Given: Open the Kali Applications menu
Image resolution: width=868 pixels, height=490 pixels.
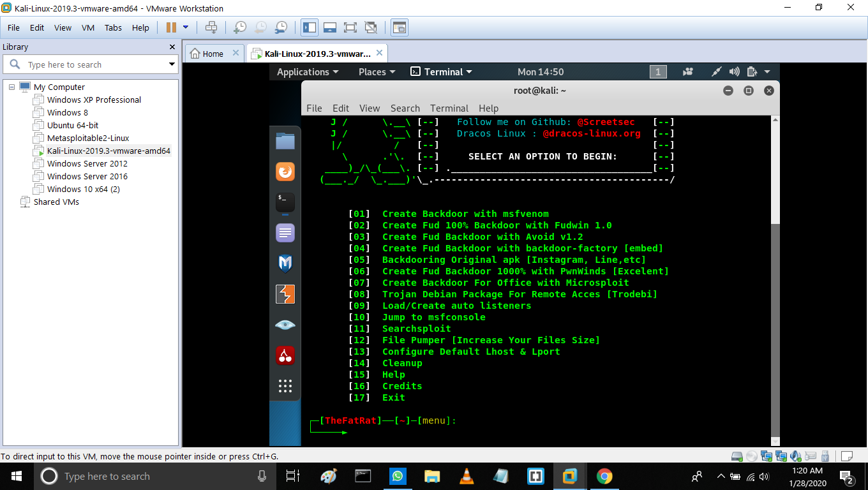Looking at the screenshot, I should click(x=307, y=72).
